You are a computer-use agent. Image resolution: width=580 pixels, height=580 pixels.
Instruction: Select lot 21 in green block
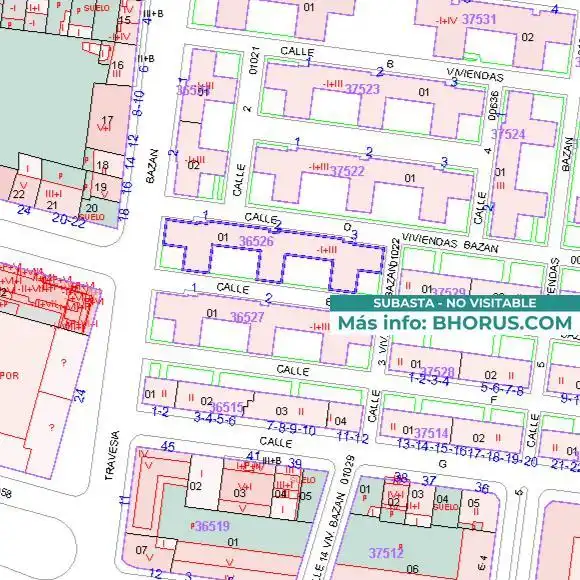coord(52,205)
